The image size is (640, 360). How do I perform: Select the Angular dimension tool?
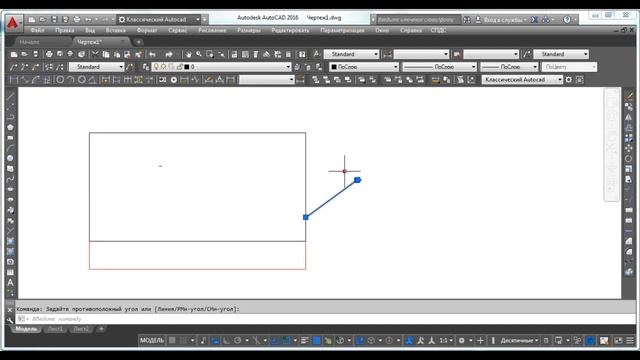pos(93,80)
